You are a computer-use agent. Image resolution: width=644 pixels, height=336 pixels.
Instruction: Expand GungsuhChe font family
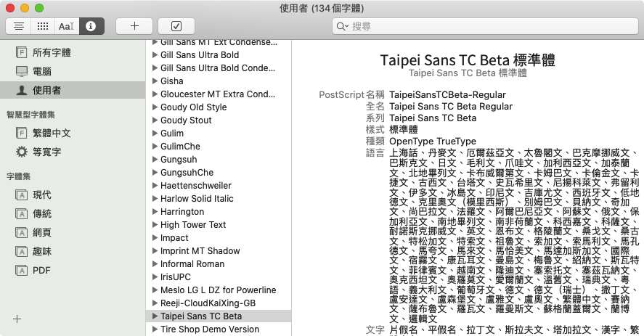155,173
